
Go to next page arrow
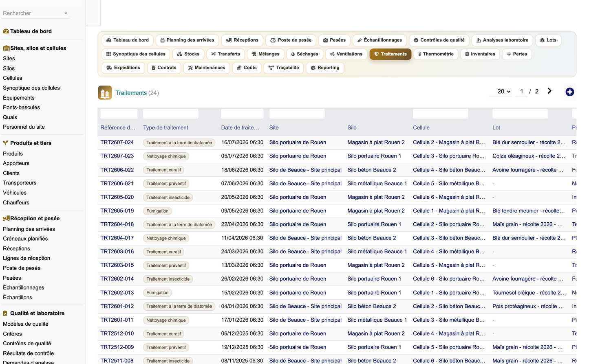(x=549, y=91)
